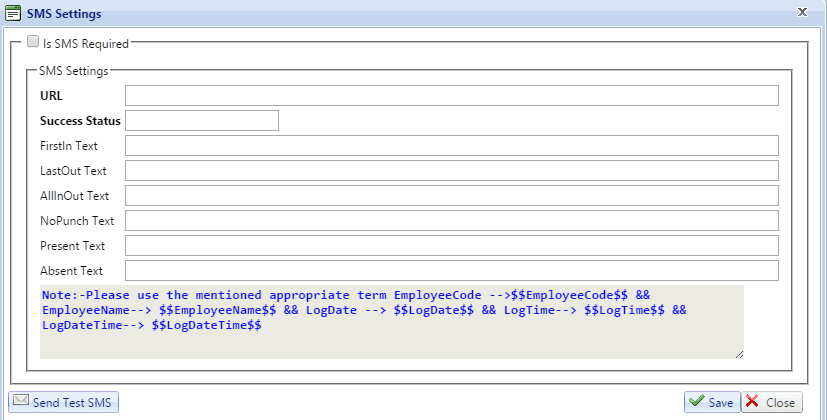Click the URL input field
Viewport: 827px width, 420px height.
[x=451, y=96]
